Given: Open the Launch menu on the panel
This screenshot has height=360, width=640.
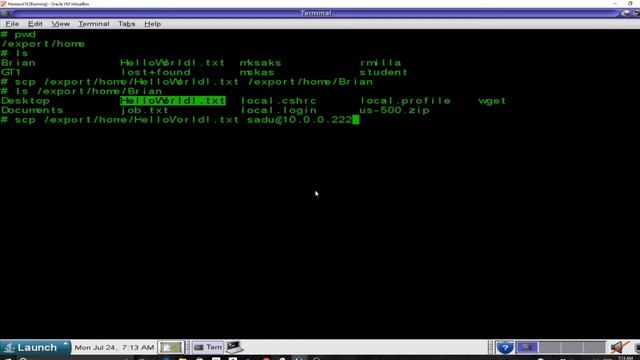Looking at the screenshot, I should click(35, 347).
